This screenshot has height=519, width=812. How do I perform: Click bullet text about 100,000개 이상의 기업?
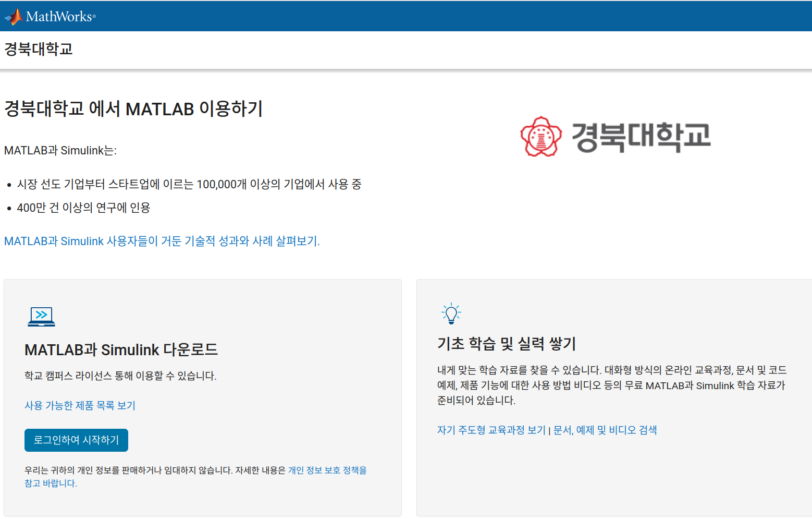coord(189,184)
